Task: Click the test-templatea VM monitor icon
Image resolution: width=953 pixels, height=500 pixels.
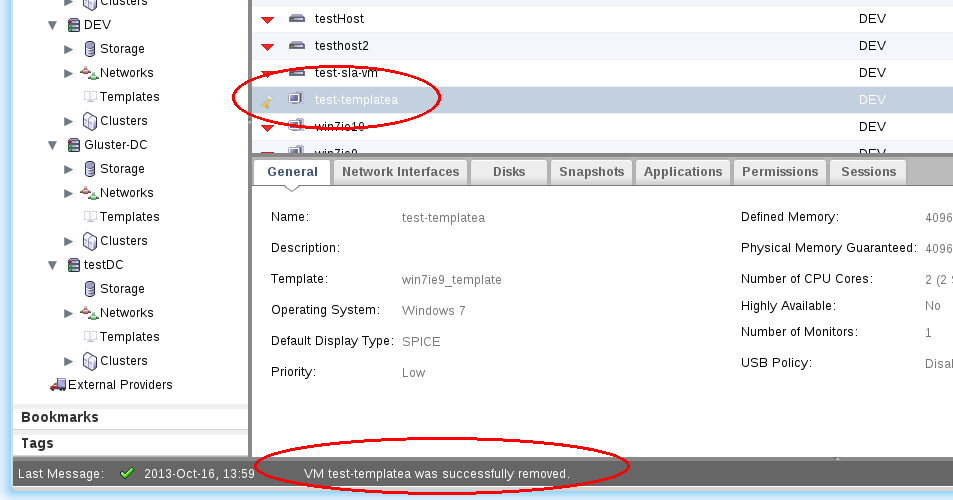Action: pyautogui.click(x=296, y=99)
